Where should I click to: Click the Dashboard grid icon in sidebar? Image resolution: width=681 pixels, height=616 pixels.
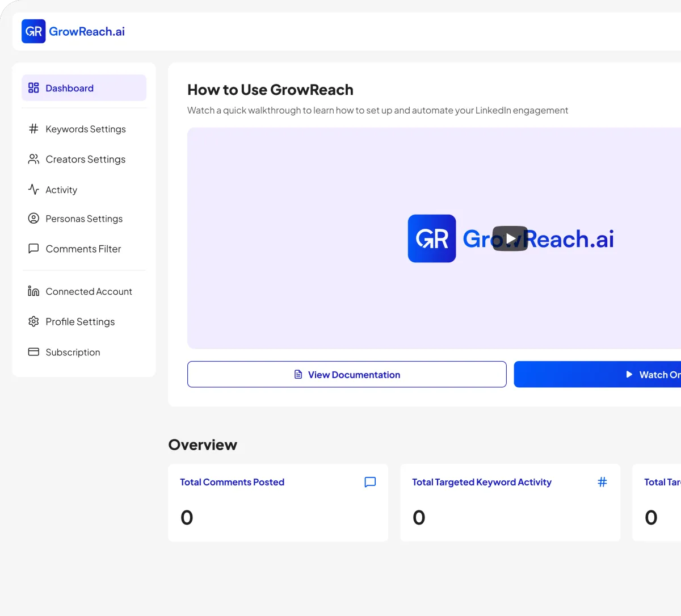point(33,87)
